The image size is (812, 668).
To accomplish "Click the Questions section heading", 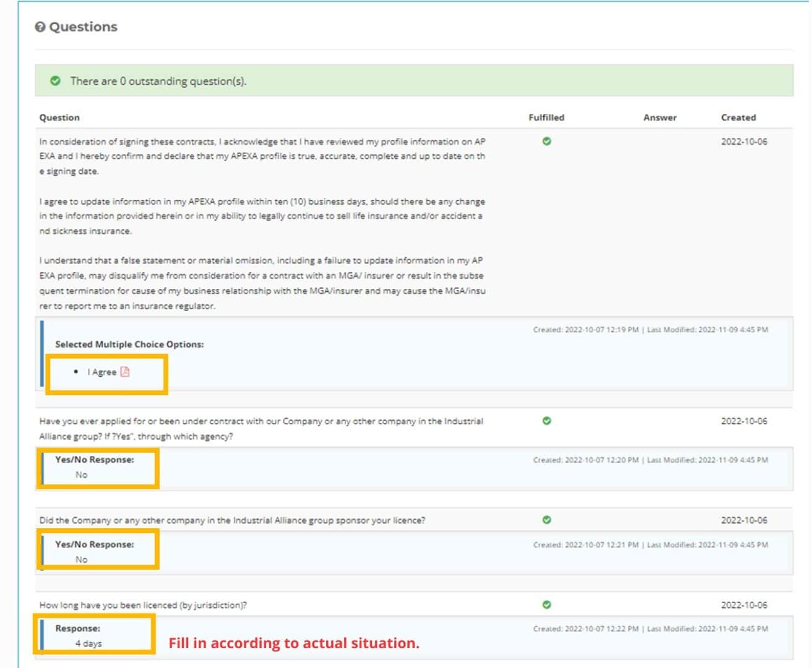I will tap(83, 27).
